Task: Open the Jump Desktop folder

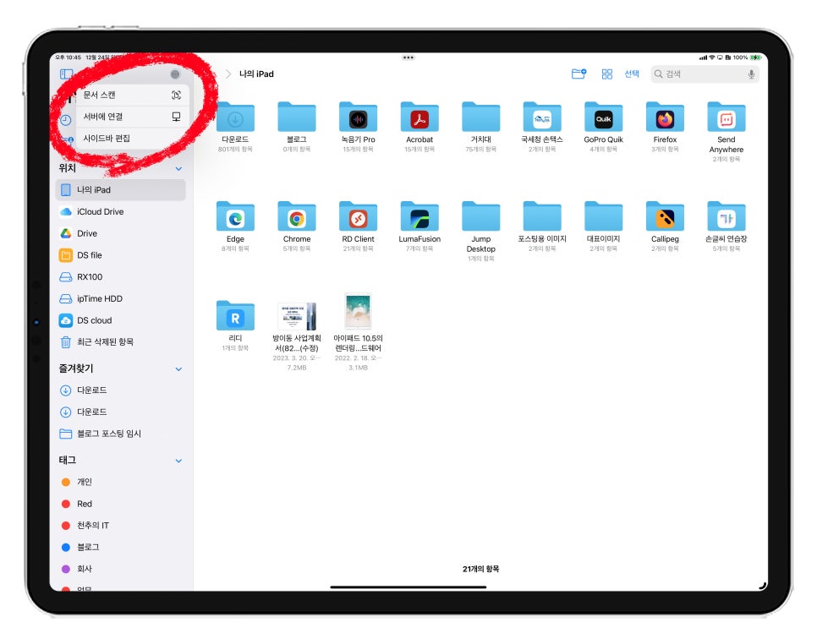Action: point(480,216)
